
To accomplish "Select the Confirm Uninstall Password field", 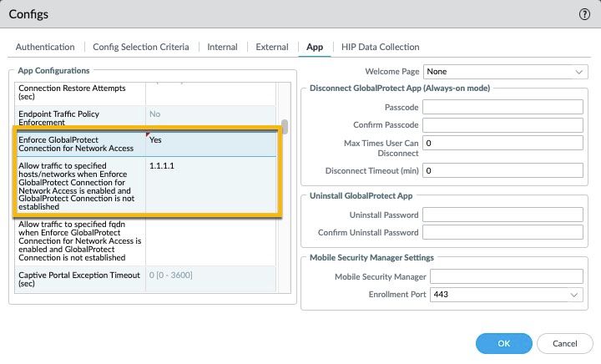I will coord(502,232).
